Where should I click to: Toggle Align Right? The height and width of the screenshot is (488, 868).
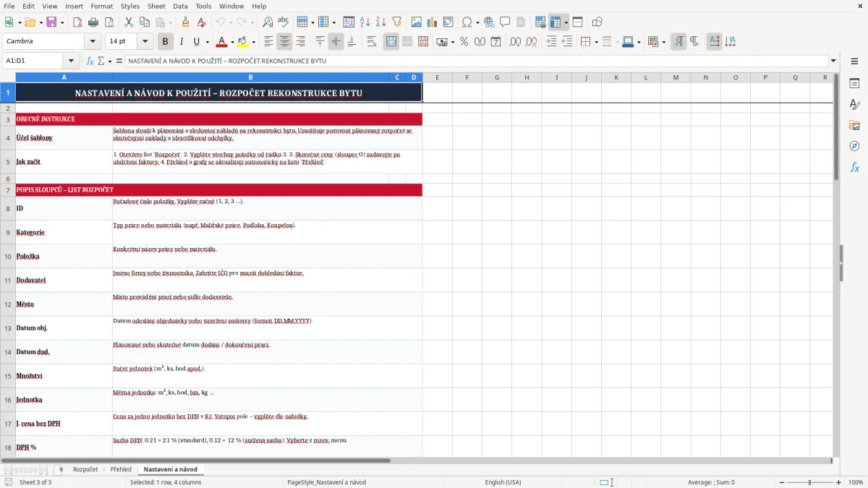300,42
